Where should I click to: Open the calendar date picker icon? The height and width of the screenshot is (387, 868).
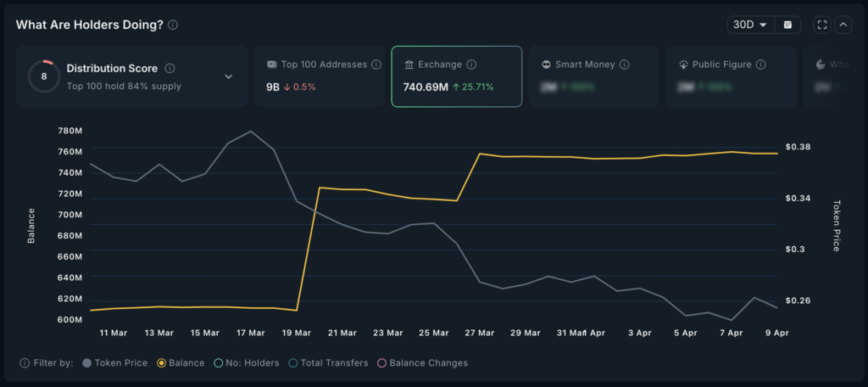click(x=787, y=25)
